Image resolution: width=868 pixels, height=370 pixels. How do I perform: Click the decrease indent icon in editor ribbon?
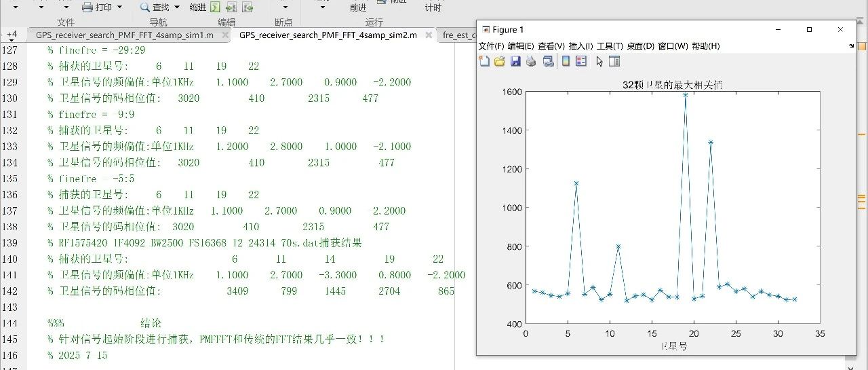click(248, 7)
